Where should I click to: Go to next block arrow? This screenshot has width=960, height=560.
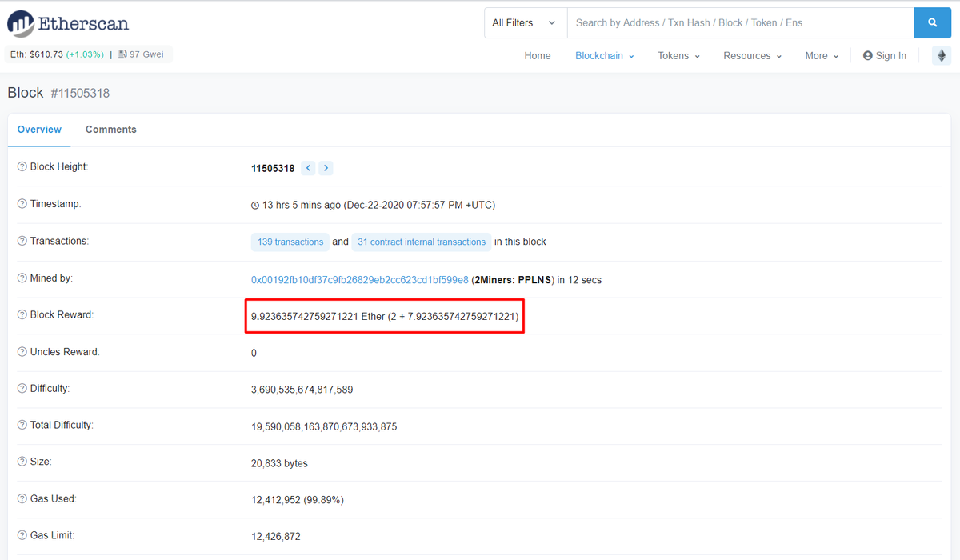pos(326,168)
